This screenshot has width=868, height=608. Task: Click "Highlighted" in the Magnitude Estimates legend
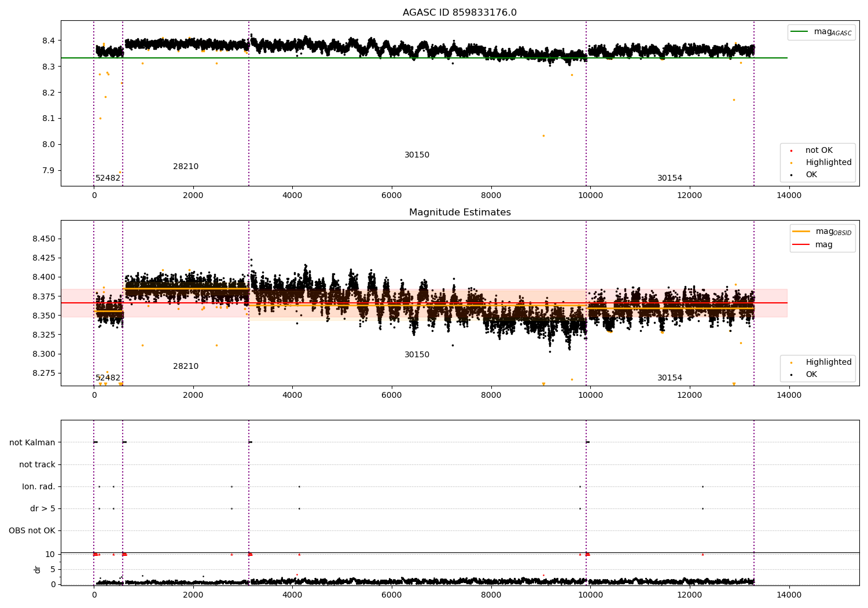click(x=829, y=362)
